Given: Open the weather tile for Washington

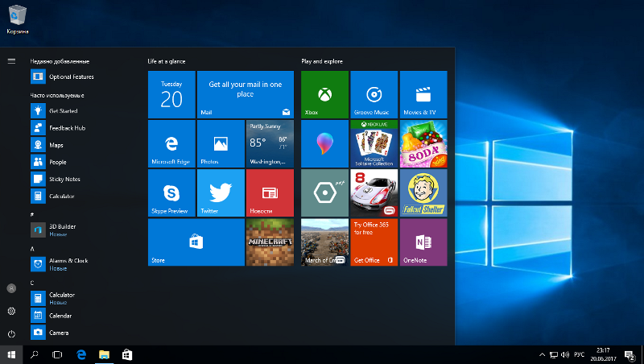Looking at the screenshot, I should [x=270, y=144].
